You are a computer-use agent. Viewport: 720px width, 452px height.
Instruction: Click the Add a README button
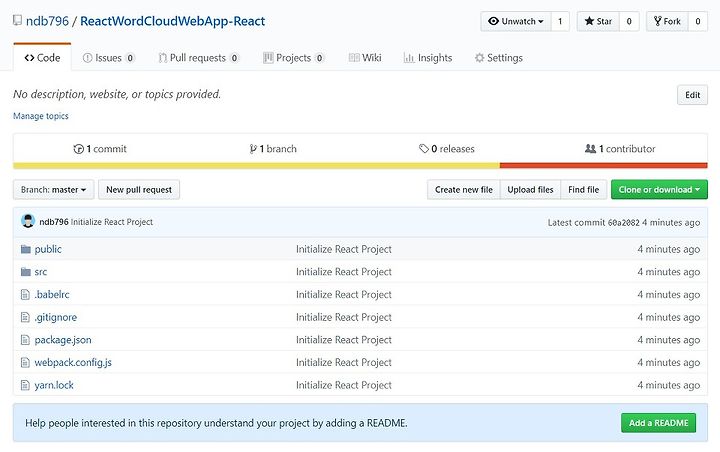click(x=658, y=423)
